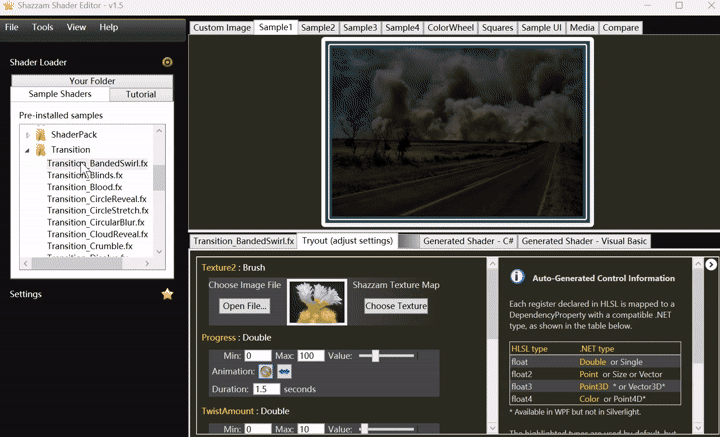Click the info icon beside Auto-Generated Control Information
The image size is (720, 437).
[x=517, y=277]
